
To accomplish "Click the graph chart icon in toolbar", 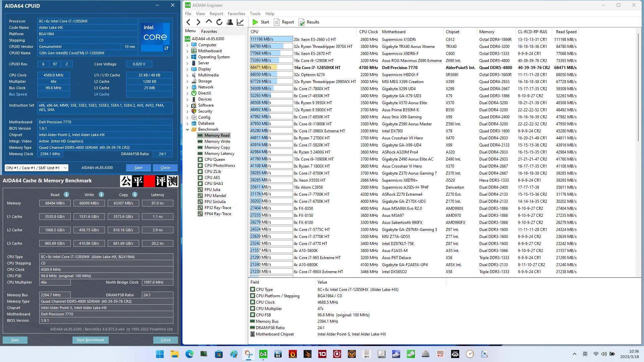I will click(240, 22).
